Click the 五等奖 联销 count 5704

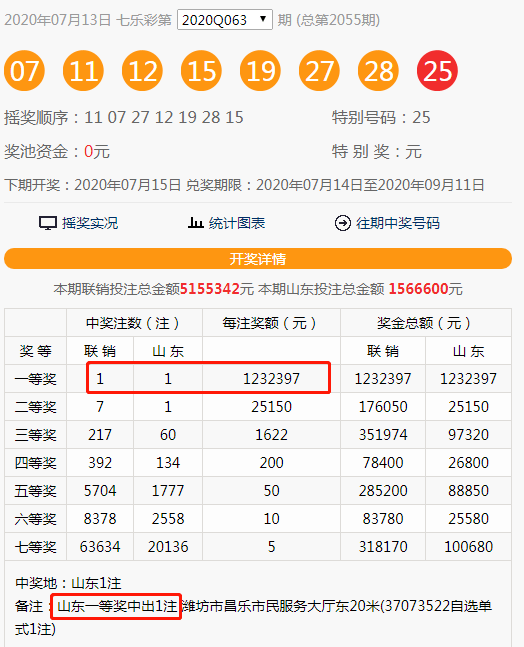tap(100, 491)
